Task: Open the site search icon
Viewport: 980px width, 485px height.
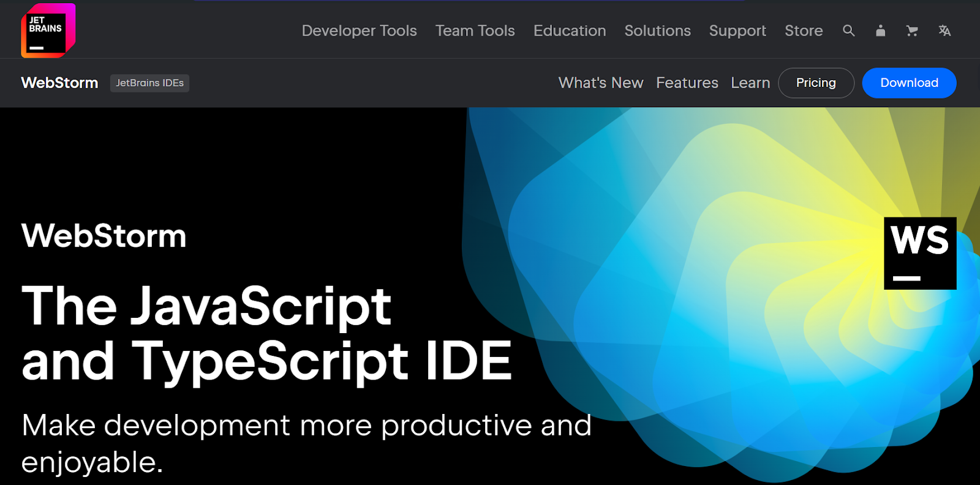Action: 848,31
